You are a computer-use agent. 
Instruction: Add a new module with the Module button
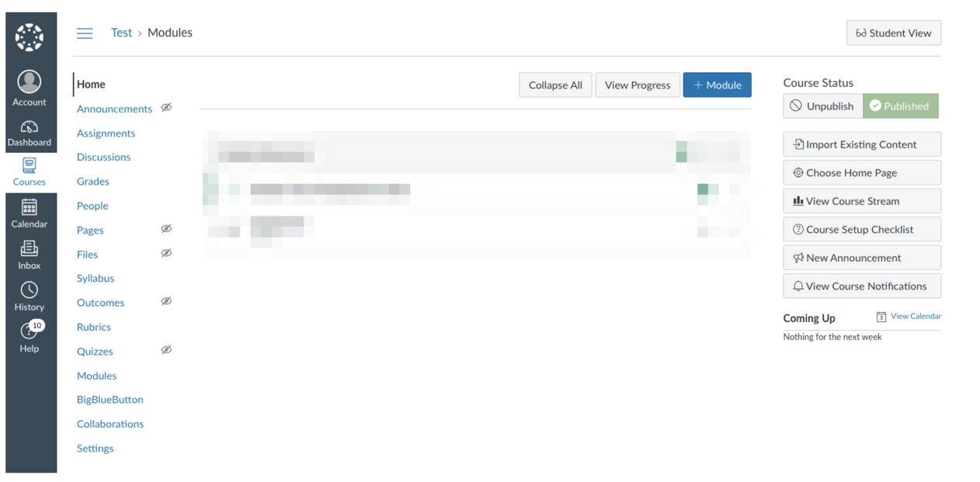point(717,85)
